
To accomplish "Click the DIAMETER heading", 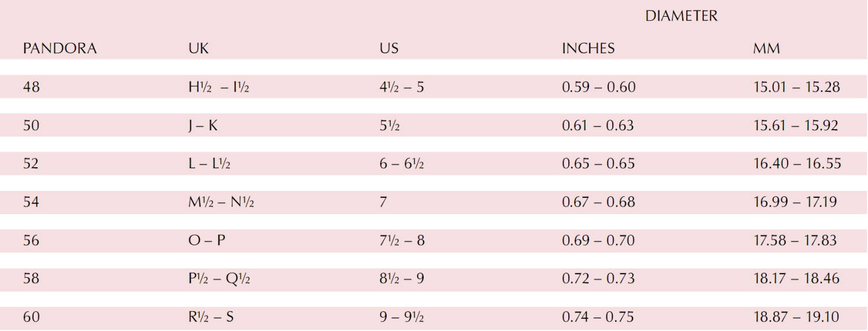I will coord(681,16).
